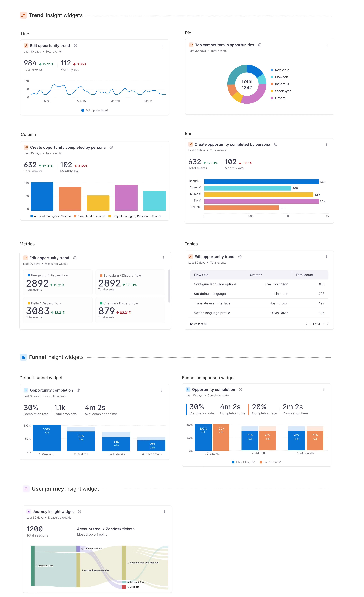This screenshot has height=597, width=364.
Task: Sort table by Flow title header
Action: tap(201, 275)
